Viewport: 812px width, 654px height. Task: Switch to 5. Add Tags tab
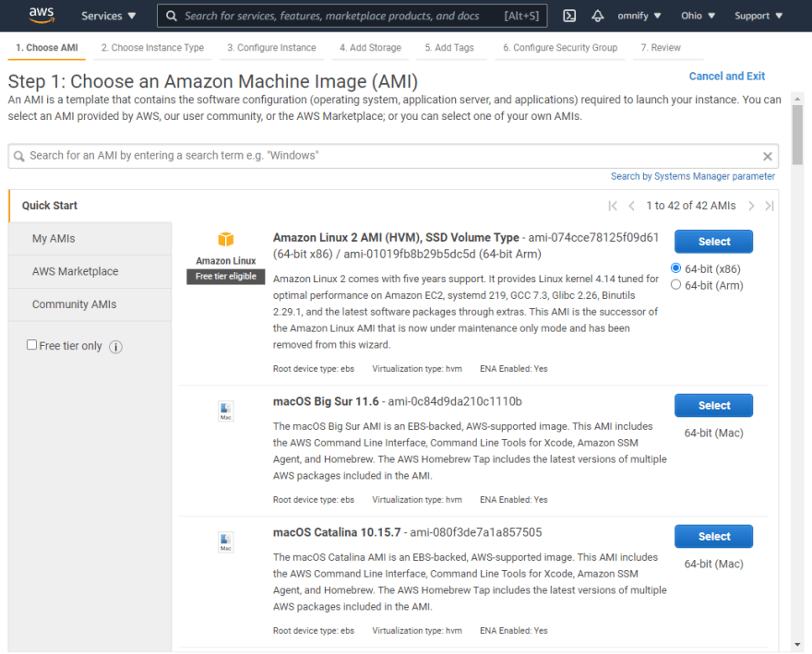(x=449, y=48)
